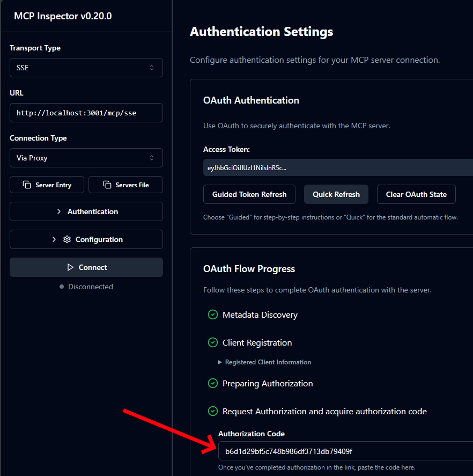Click the Quick Refresh button
The image size is (473, 476).
pos(336,195)
